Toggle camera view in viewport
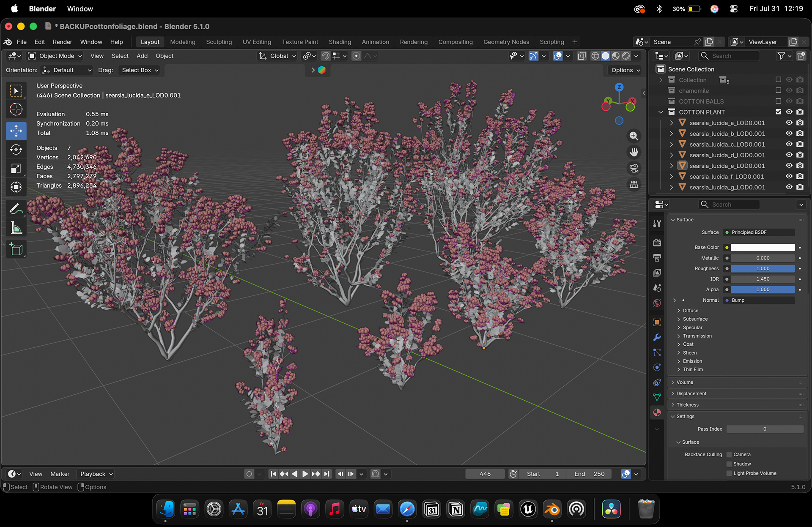 tap(634, 168)
